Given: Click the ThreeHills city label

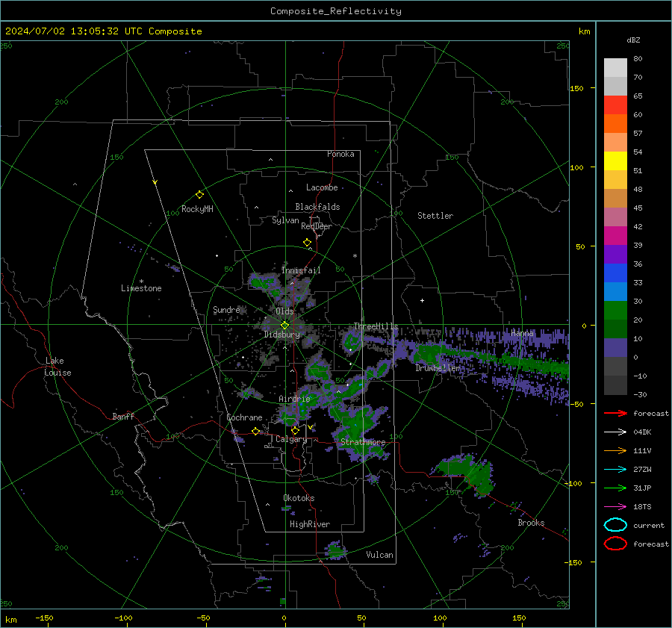Looking at the screenshot, I should [376, 326].
